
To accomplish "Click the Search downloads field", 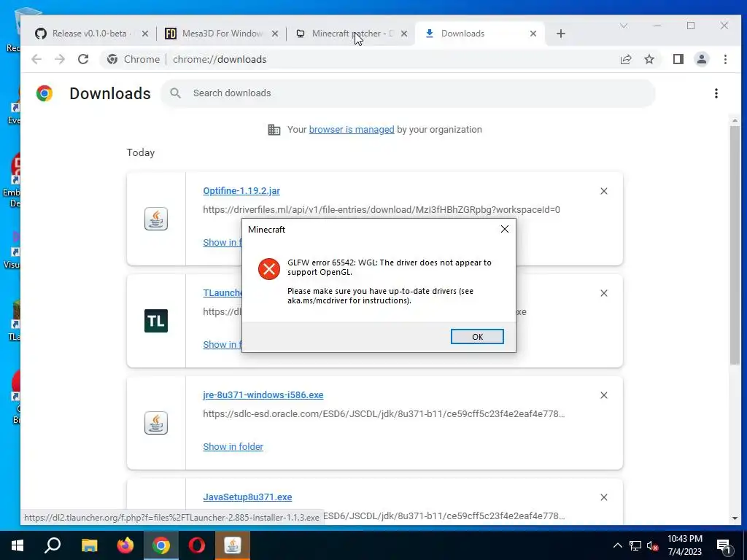I will click(408, 93).
